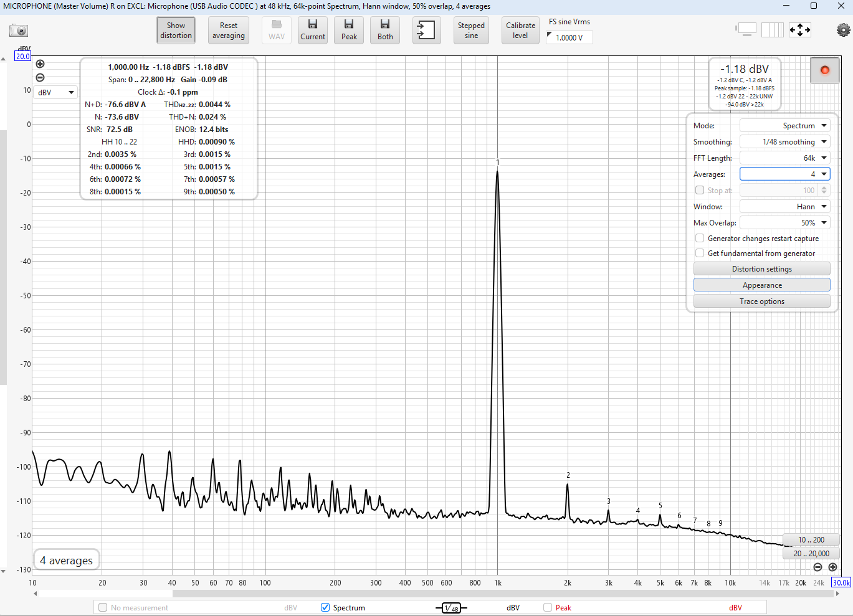Enable Peak trace checkbox
The image size is (853, 616).
pyautogui.click(x=548, y=607)
